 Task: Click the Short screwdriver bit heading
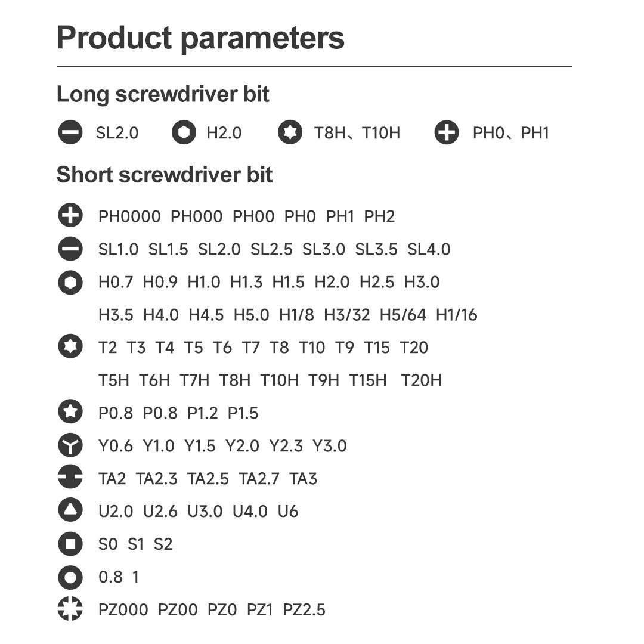click(x=165, y=175)
